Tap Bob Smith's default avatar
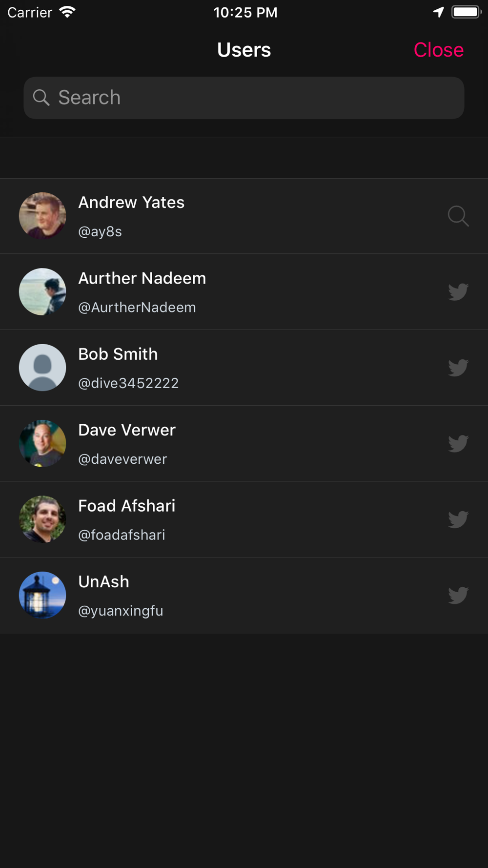The height and width of the screenshot is (868, 488). [42, 368]
